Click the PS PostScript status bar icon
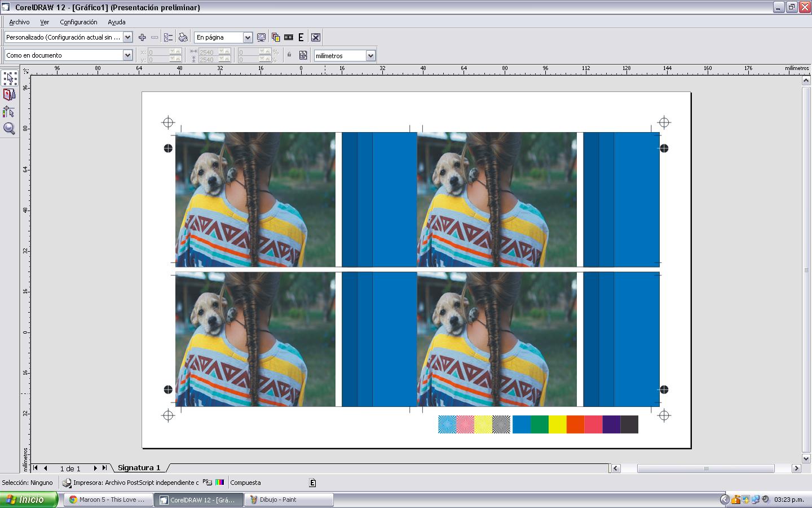Image resolution: width=812 pixels, height=508 pixels. 207,482
